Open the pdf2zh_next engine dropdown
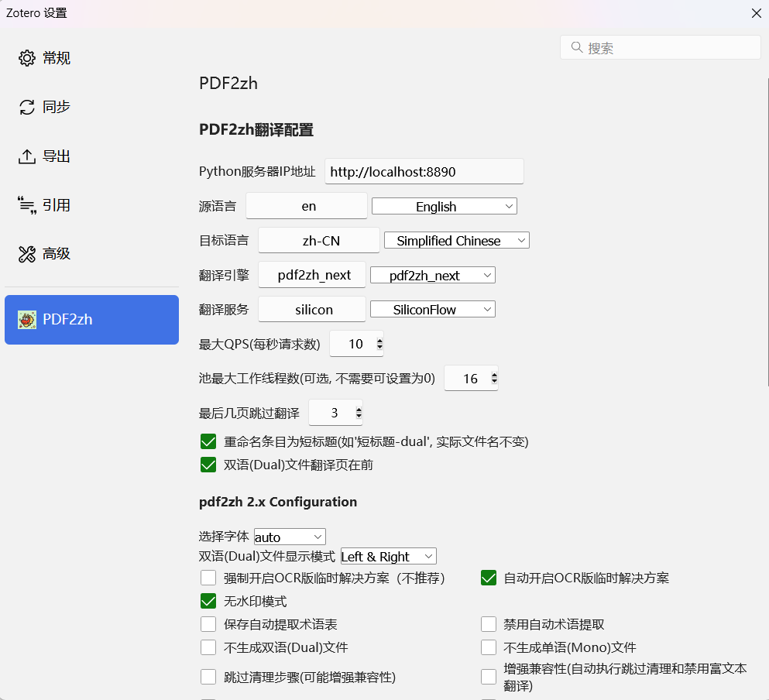 click(x=433, y=275)
